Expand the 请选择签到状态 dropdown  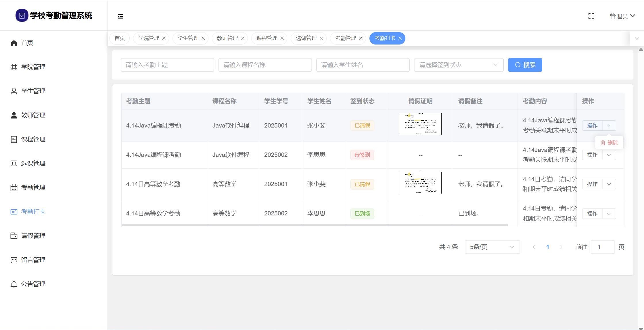[x=459, y=65]
